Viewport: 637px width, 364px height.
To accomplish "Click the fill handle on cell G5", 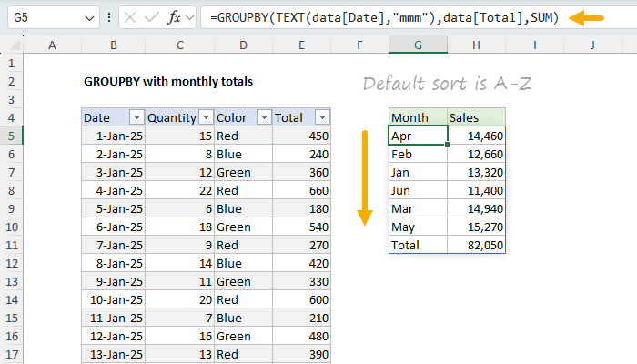I will 447,144.
